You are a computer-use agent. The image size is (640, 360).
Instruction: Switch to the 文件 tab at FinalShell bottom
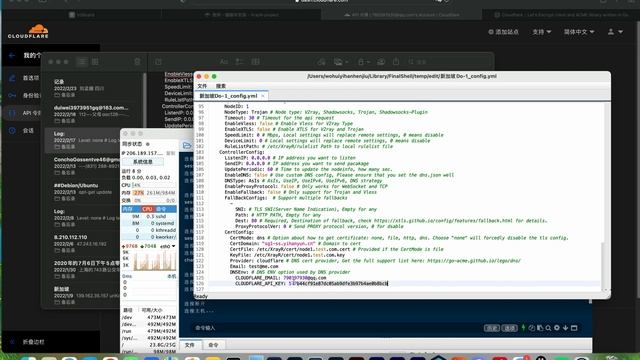[190, 345]
